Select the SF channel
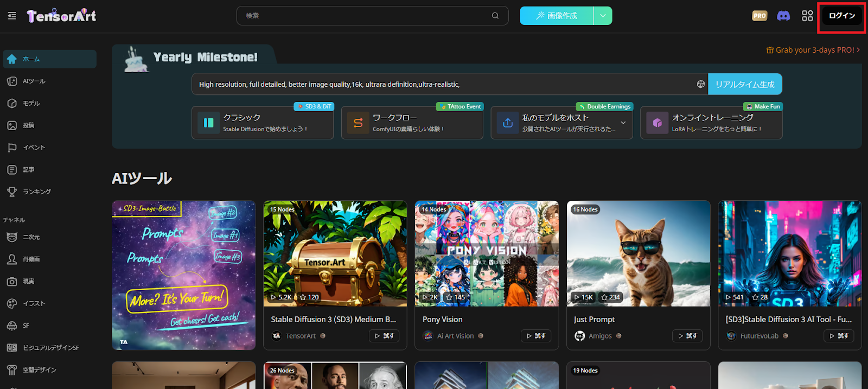The width and height of the screenshot is (868, 389). (49, 326)
